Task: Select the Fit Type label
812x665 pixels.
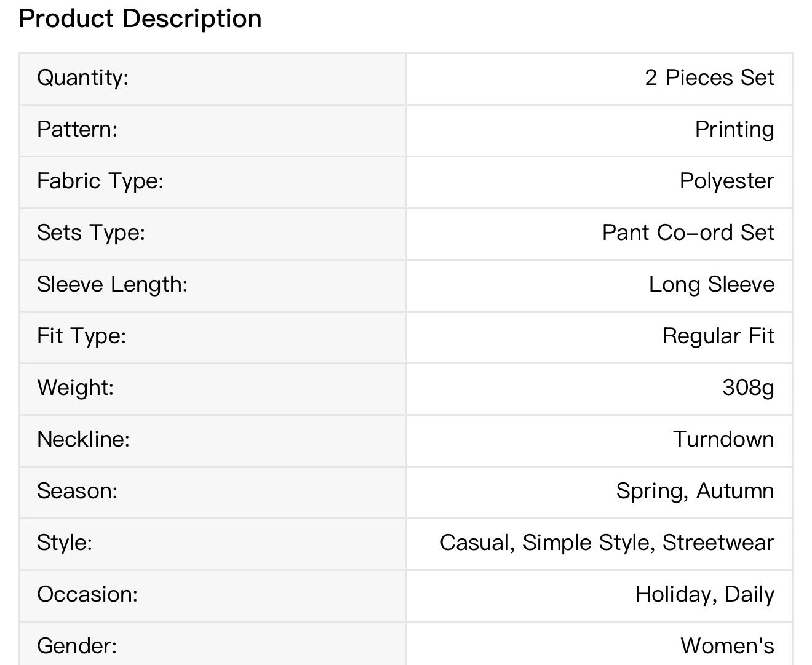Action: click(x=81, y=336)
